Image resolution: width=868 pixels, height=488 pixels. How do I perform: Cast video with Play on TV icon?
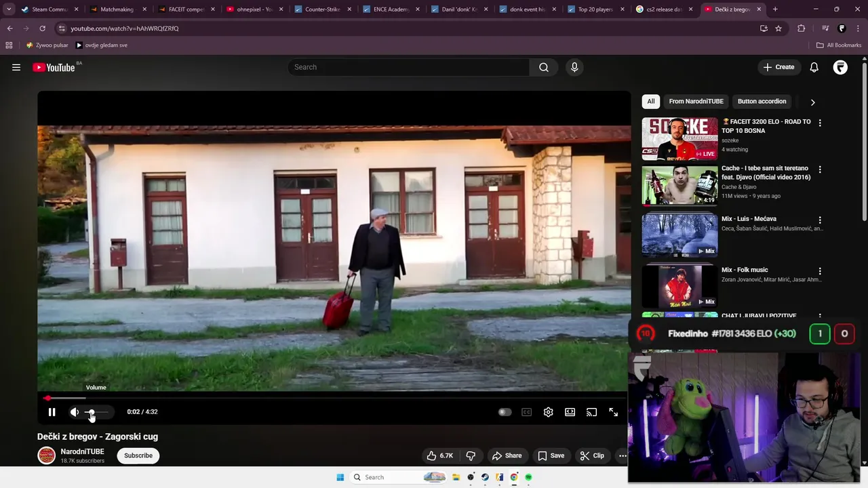pos(591,412)
